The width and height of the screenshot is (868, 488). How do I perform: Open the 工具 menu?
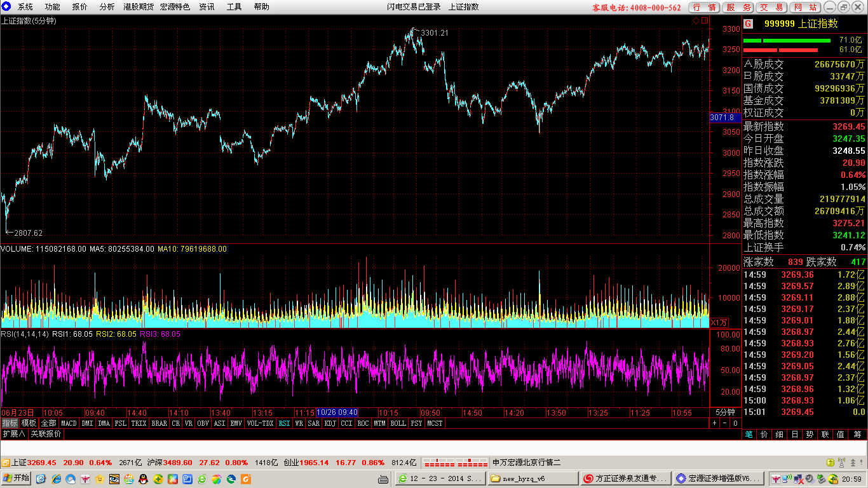[234, 7]
